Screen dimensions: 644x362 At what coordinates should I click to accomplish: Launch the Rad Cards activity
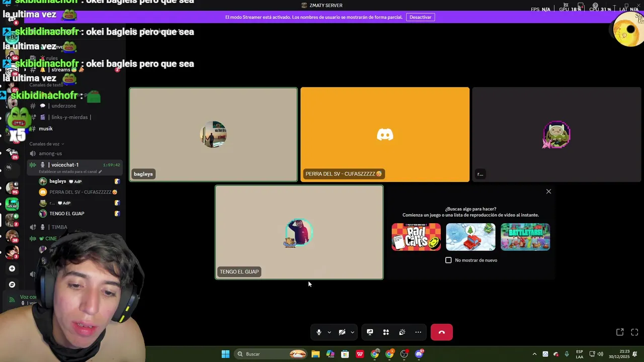coord(416,237)
